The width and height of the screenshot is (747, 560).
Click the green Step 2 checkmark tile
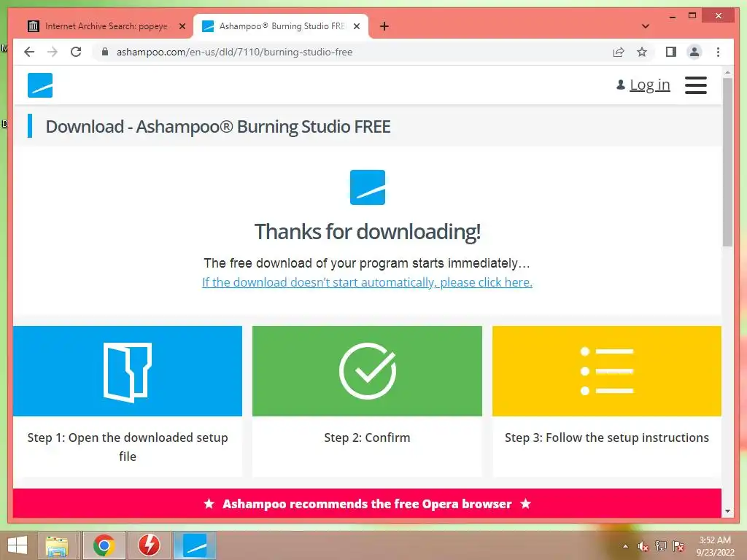368,371
